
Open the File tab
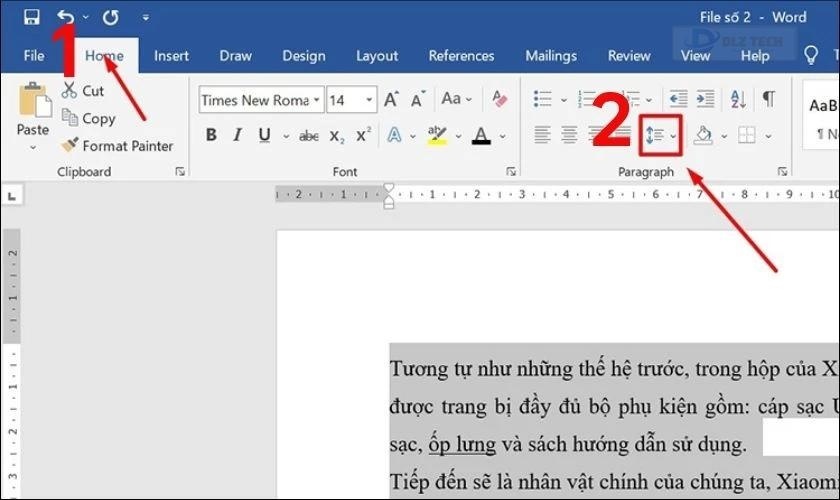[34, 56]
